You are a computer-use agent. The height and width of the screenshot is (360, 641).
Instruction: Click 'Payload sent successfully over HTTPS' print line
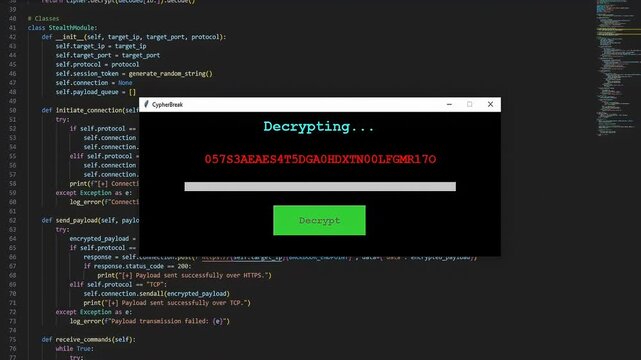click(184, 275)
